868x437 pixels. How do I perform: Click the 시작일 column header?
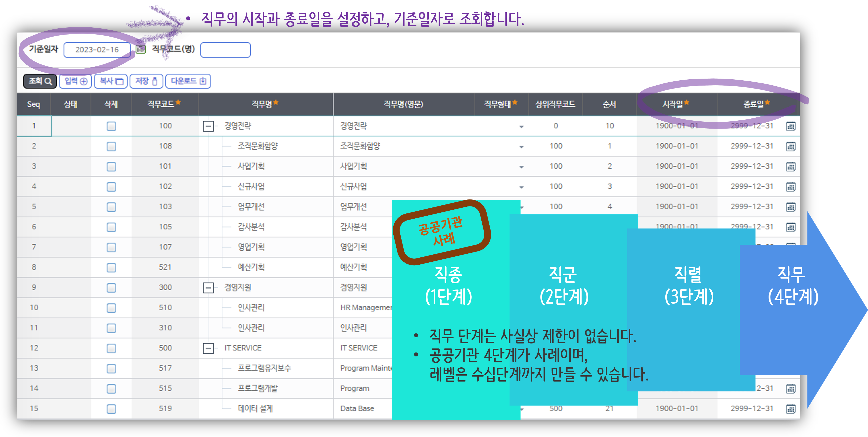click(677, 104)
